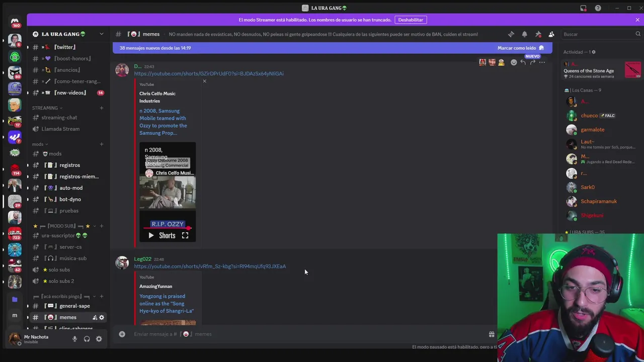The image size is (644, 362).
Task: Open Leg022's YouTube shorts link
Action: [x=210, y=266]
